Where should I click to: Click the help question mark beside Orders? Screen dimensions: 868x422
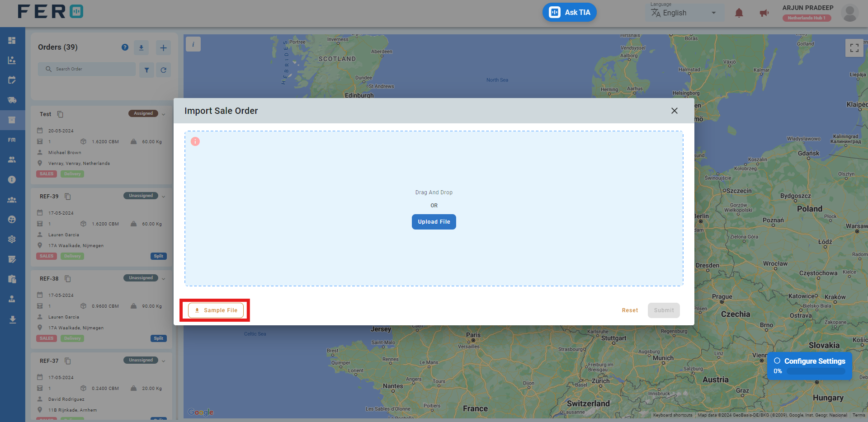coord(125,47)
